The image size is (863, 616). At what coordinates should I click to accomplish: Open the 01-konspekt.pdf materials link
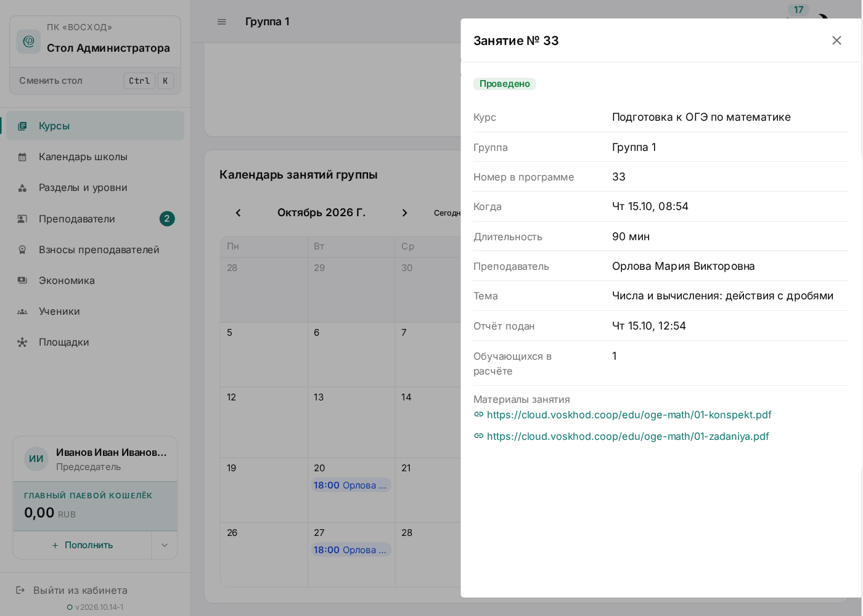pos(629,415)
